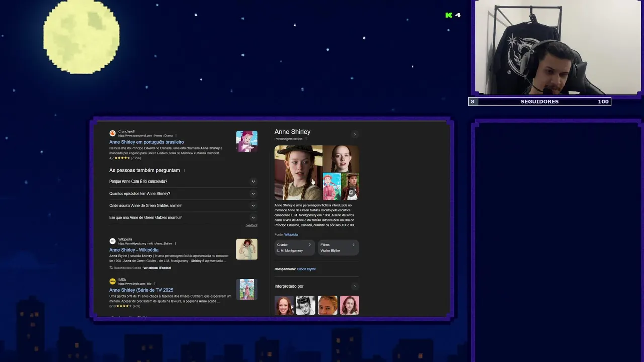Click the Wikipédia source link under 'Fonte'
The image size is (644, 362).
pyautogui.click(x=291, y=235)
